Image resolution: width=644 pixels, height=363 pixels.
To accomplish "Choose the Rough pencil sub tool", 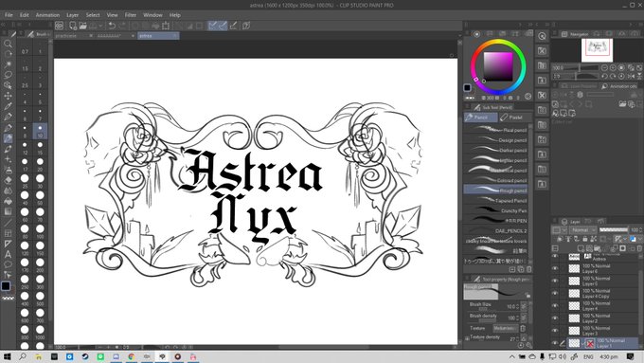I will (495, 191).
